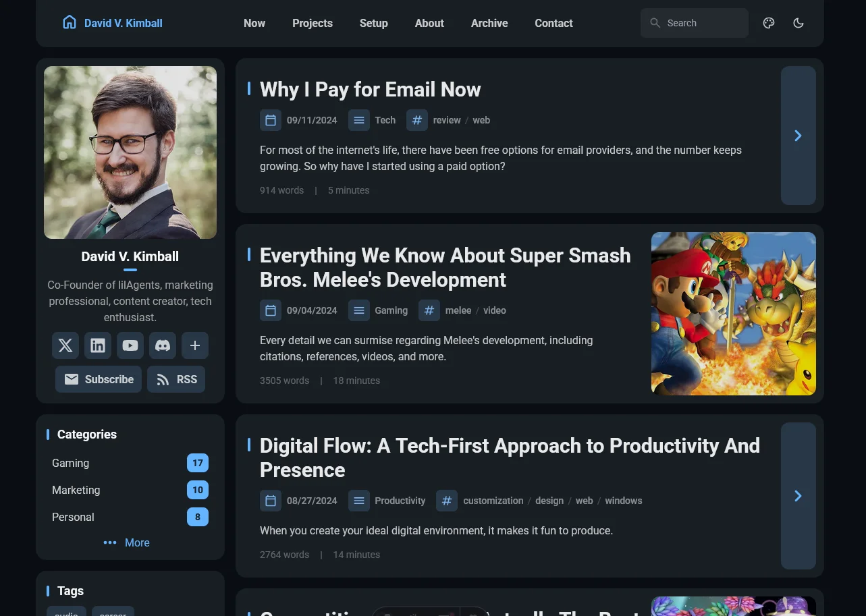Click the hashtag icon on the Melee article

click(x=429, y=310)
